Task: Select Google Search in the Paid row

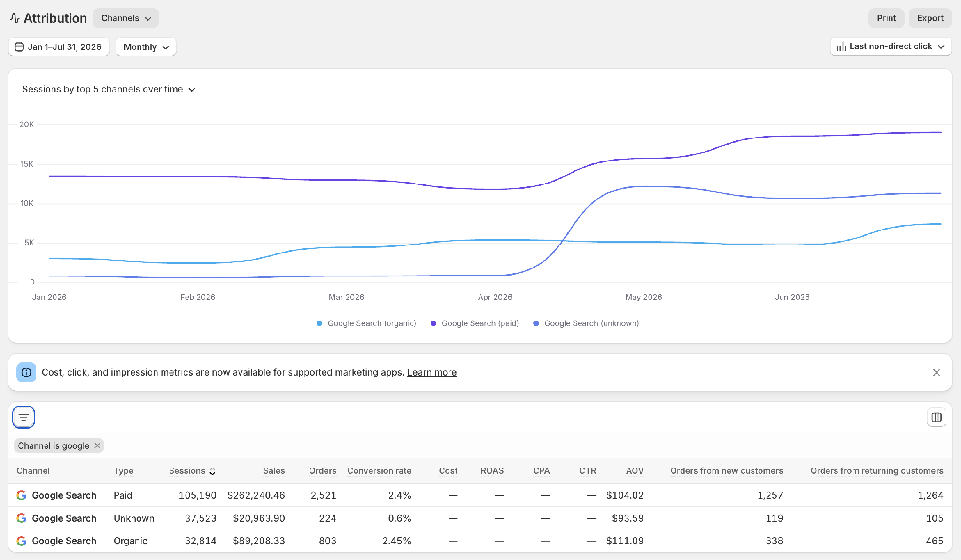Action: point(64,495)
